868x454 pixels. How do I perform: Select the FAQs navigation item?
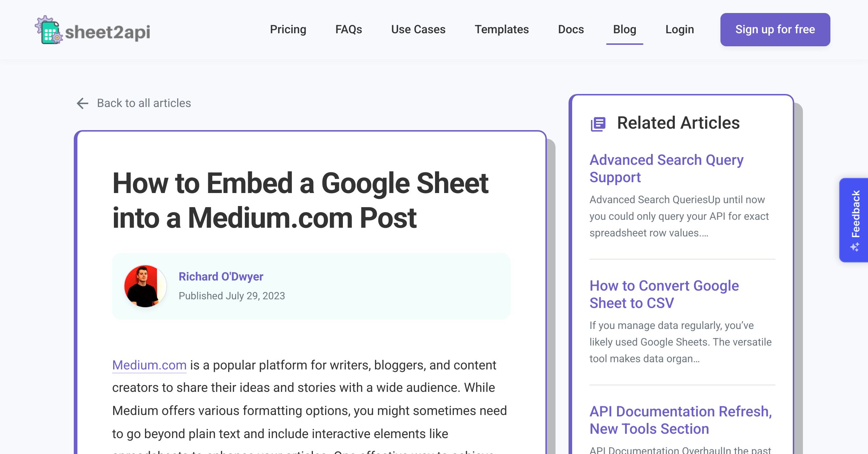coord(348,29)
